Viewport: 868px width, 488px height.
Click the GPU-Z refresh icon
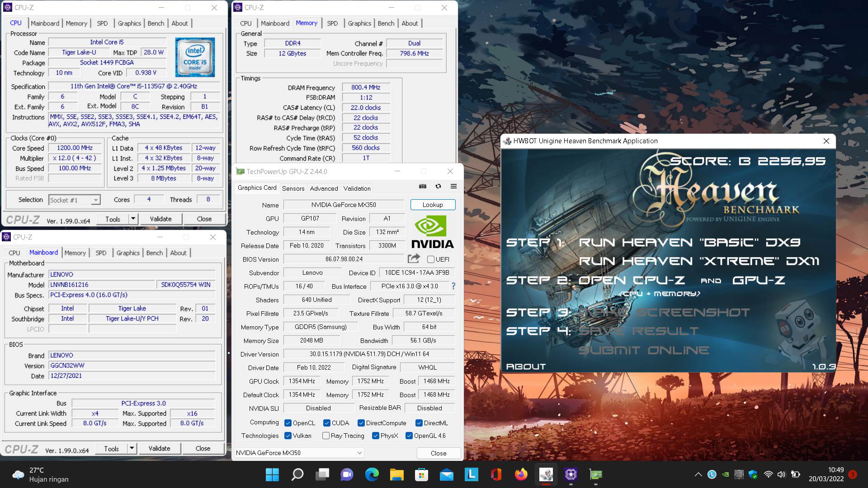[x=438, y=186]
